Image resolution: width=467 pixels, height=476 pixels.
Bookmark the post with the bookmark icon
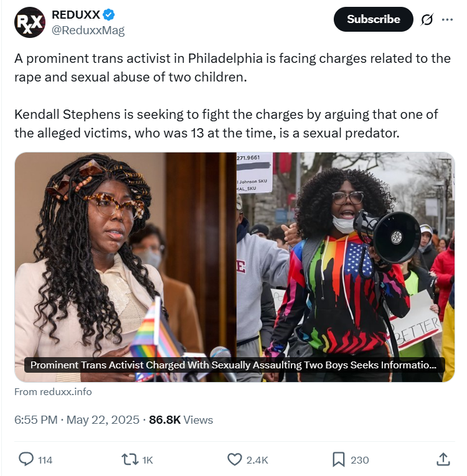point(339,460)
